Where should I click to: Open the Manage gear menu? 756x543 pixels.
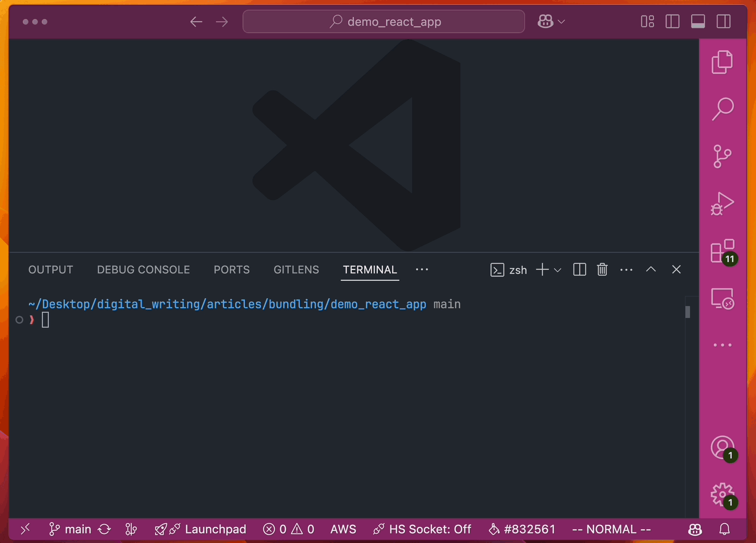(722, 495)
